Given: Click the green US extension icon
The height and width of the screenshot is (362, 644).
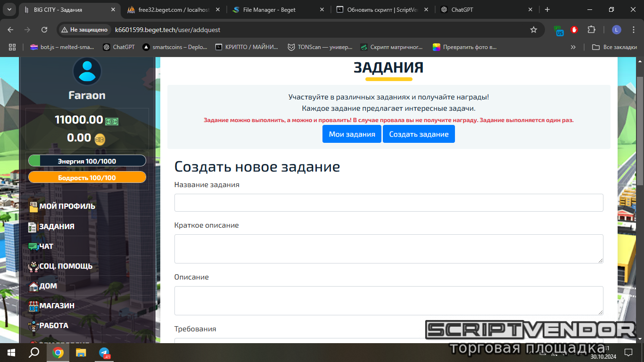Looking at the screenshot, I should coord(559,31).
